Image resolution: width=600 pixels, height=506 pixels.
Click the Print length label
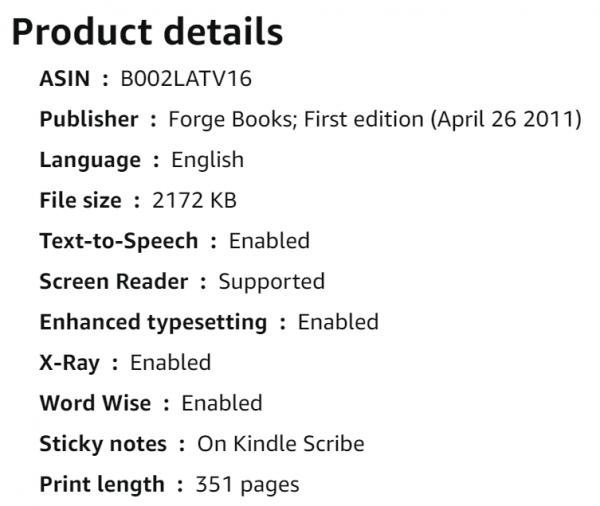click(101, 485)
